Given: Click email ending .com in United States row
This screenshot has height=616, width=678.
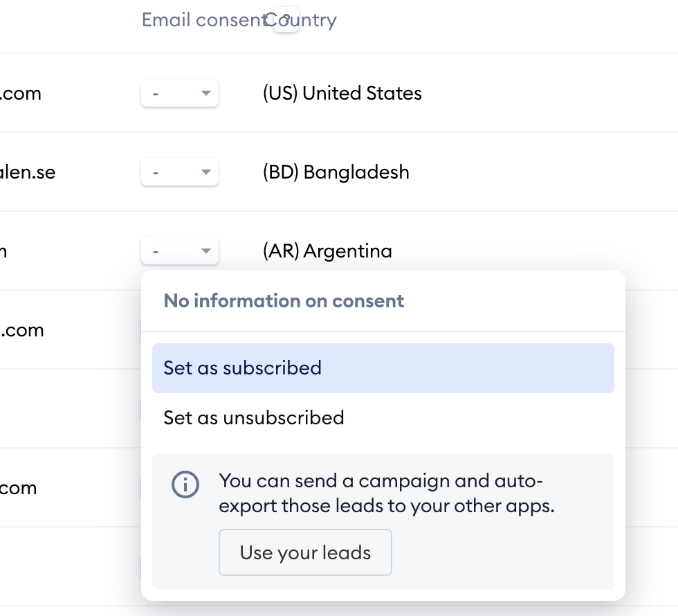Looking at the screenshot, I should pos(21,93).
